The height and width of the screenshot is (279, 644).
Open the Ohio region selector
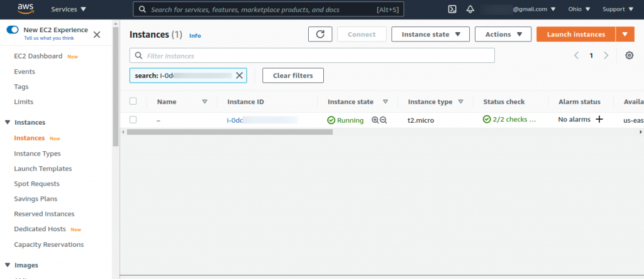(579, 9)
